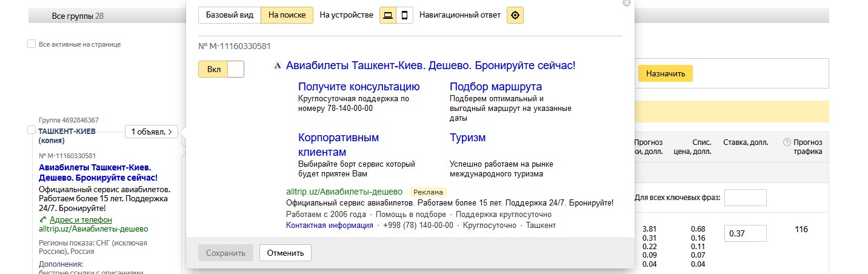Open Контактная информация link
The height and width of the screenshot is (274, 868).
point(330,225)
